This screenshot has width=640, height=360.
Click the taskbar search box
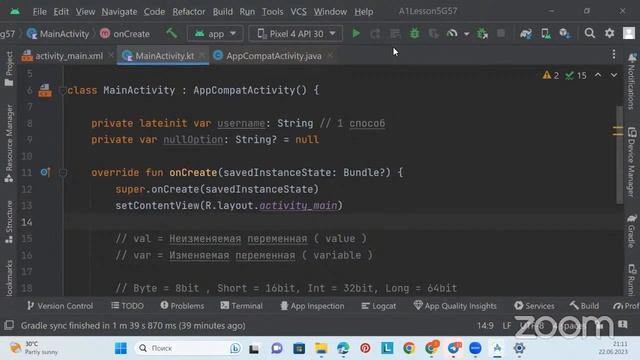pyautogui.click(x=189, y=348)
